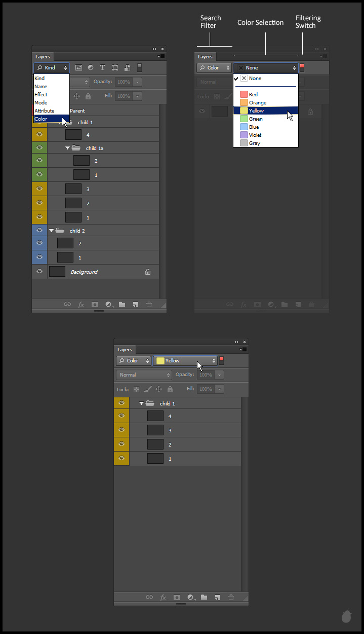Open the Fill percentage arrow in Kind-menu panel

[137, 96]
